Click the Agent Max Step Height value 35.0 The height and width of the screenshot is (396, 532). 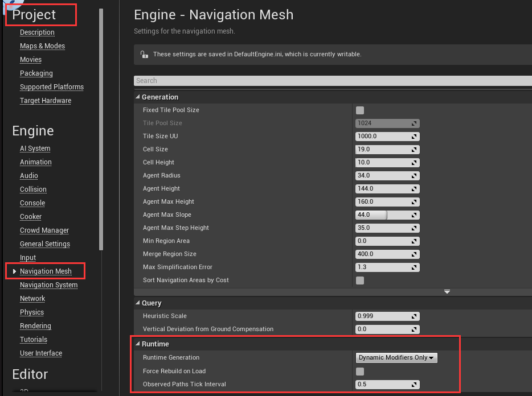[x=364, y=228]
